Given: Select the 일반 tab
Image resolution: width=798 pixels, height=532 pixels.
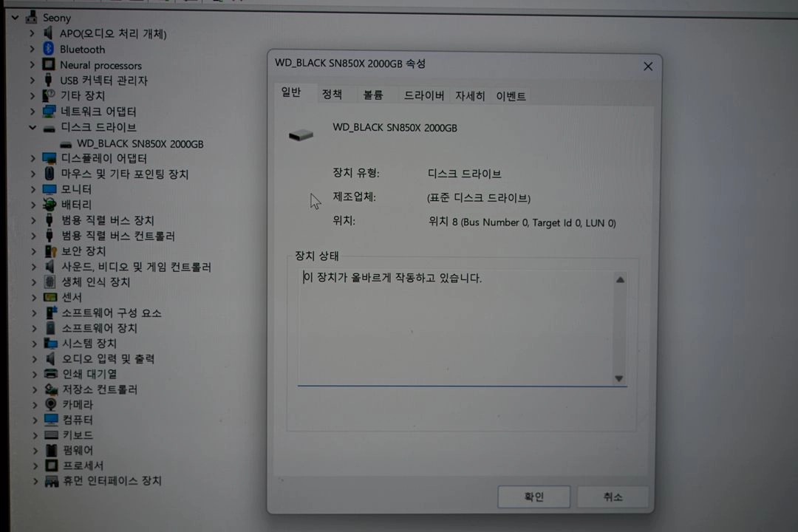Looking at the screenshot, I should 292,92.
